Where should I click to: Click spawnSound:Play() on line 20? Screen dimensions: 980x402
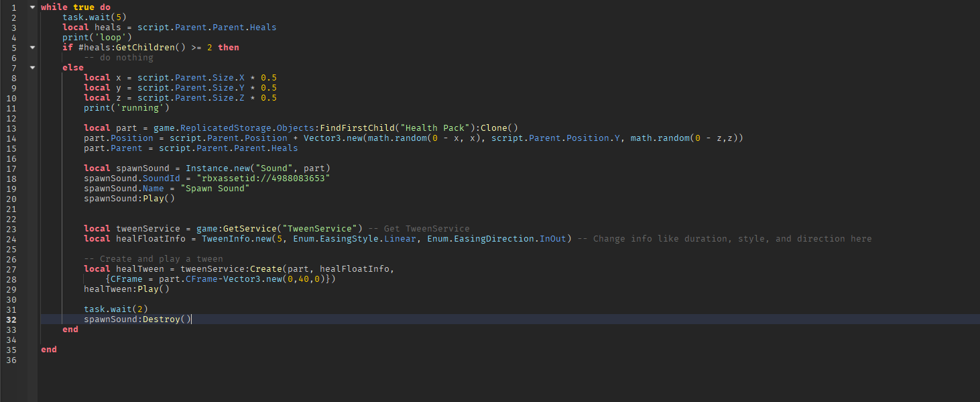pyautogui.click(x=129, y=199)
